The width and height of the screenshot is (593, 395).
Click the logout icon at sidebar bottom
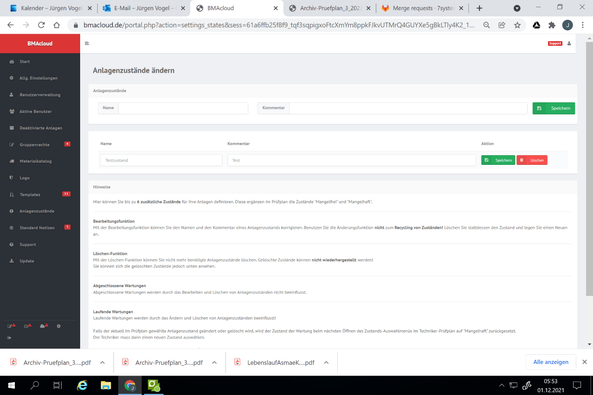point(9,337)
